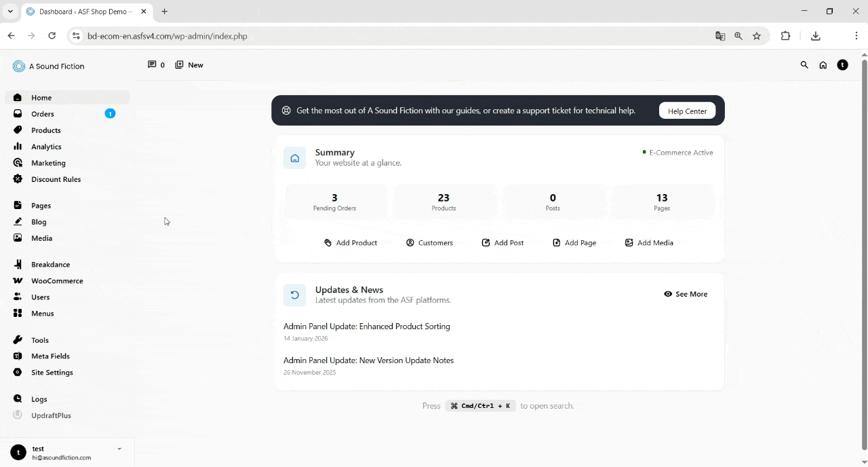Viewport: 868px width, 467px height.
Task: Open a new browser tab
Action: [x=164, y=12]
